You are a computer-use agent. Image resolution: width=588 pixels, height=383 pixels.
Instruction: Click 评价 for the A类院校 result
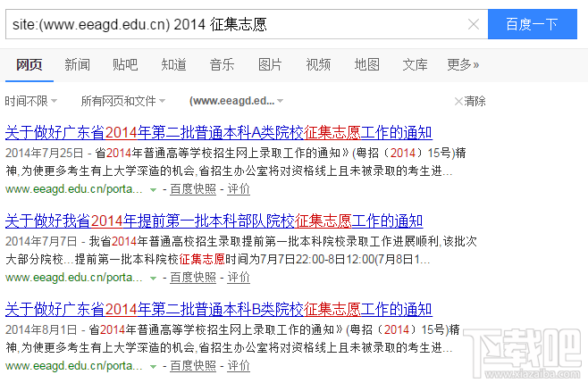(239, 189)
